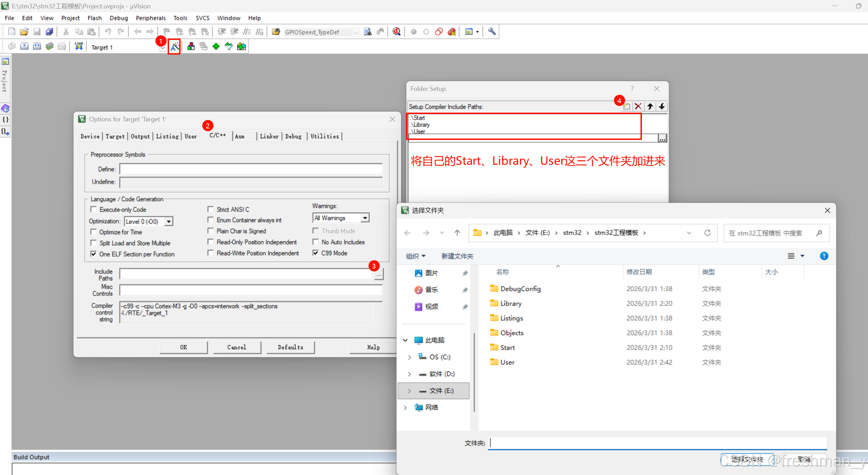Screen dimensions: 868x475
Task: Delete selected include path icon
Action: pos(638,107)
